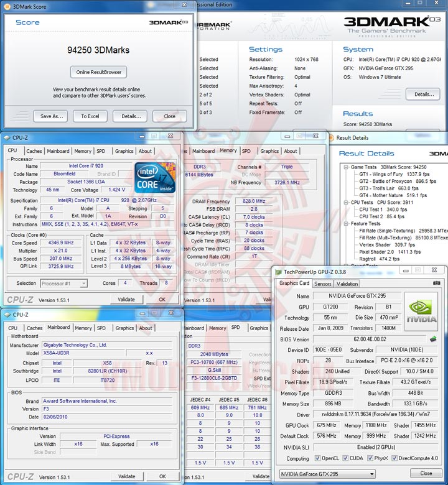This screenshot has height=485, width=448.
Task: Open About tab in CPU-Z Motherboard window
Action: click(x=146, y=328)
